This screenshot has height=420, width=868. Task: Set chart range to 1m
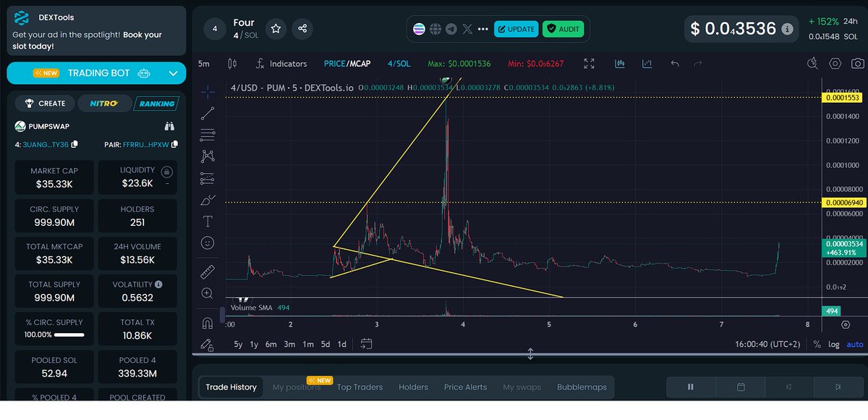[307, 345]
